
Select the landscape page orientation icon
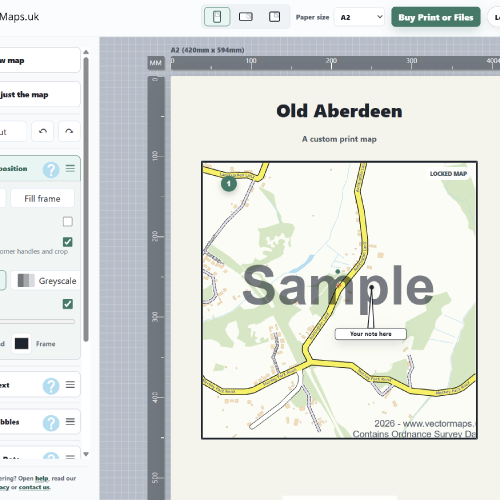click(x=246, y=17)
